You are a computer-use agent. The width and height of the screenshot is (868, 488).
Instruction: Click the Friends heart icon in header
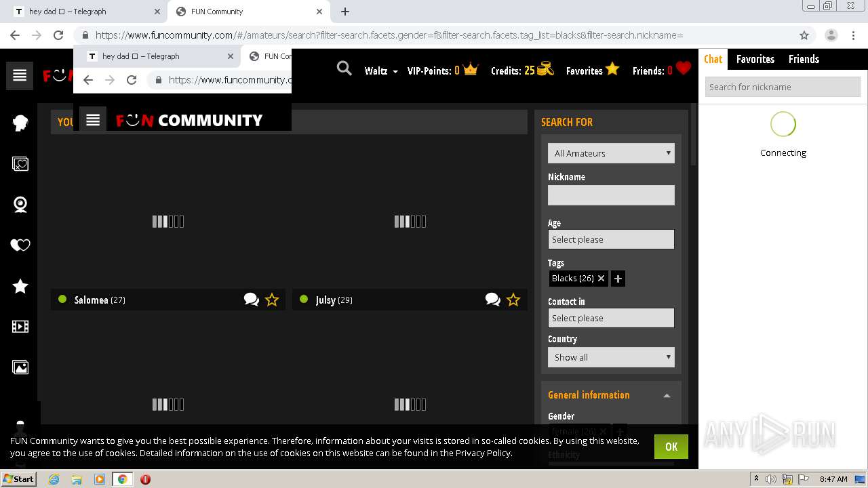(x=684, y=68)
